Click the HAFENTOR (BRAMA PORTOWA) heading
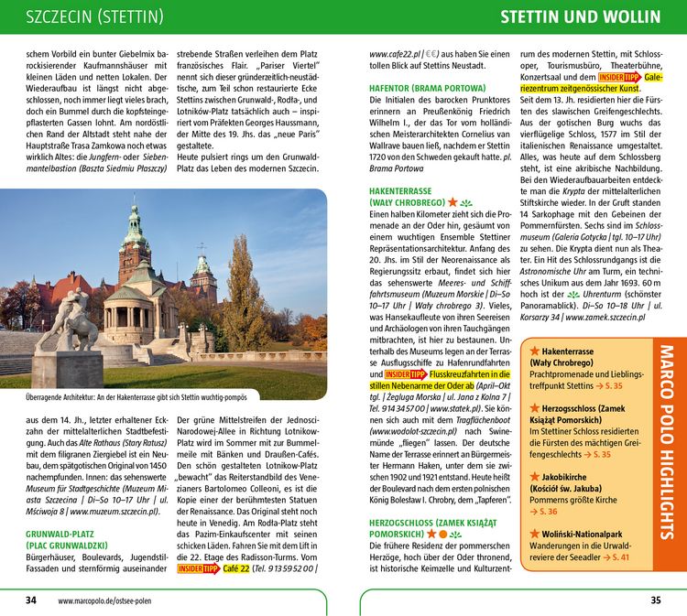The image size is (687, 616). (428, 89)
